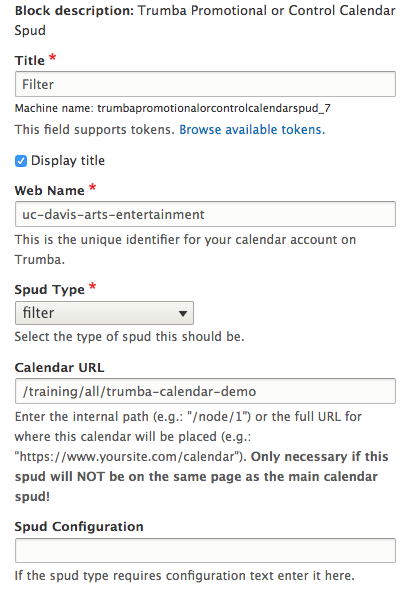Click the Title input field containing Filter
408x593 pixels.
tap(205, 84)
